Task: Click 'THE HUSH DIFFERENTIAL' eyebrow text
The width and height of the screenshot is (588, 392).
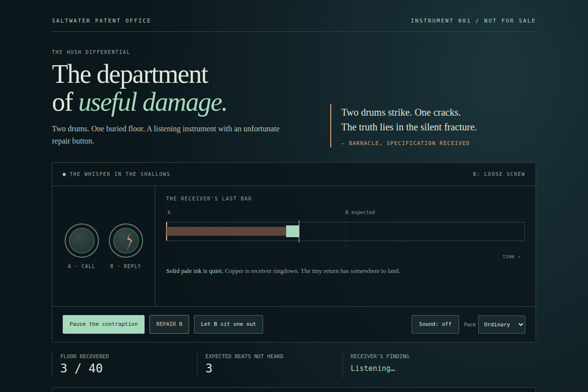Action: (91, 52)
